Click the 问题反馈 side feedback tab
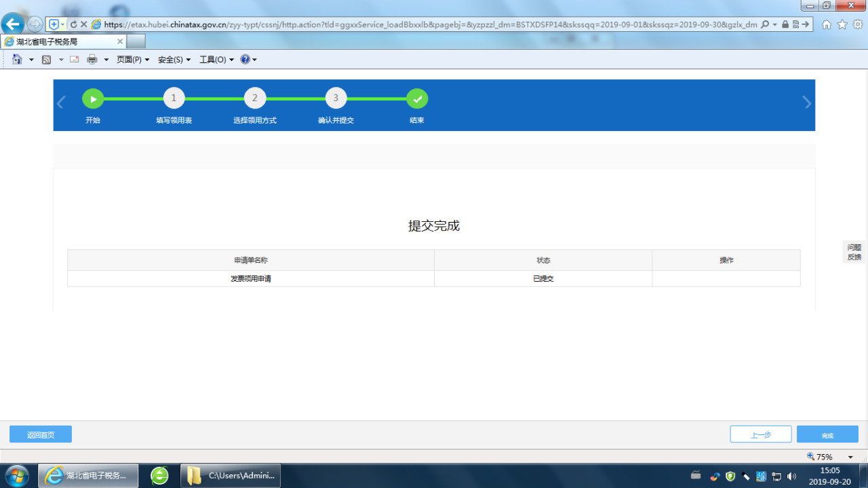The height and width of the screenshot is (488, 868). click(854, 252)
